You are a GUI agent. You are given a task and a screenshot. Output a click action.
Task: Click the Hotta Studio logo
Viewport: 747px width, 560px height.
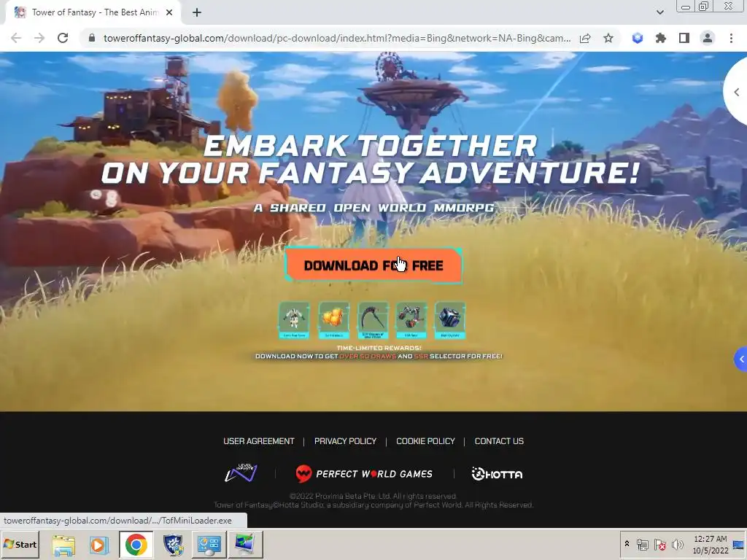[x=497, y=474]
